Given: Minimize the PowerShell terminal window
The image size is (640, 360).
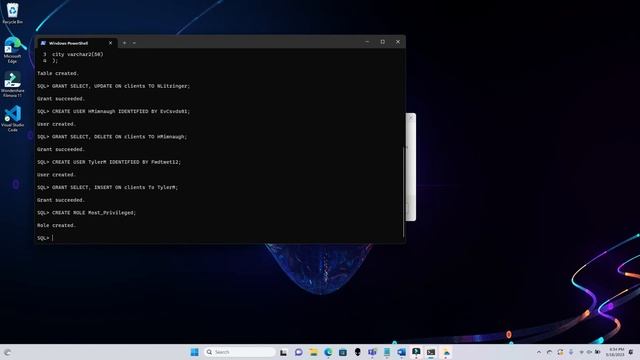Looking at the screenshot, I should [x=367, y=42].
